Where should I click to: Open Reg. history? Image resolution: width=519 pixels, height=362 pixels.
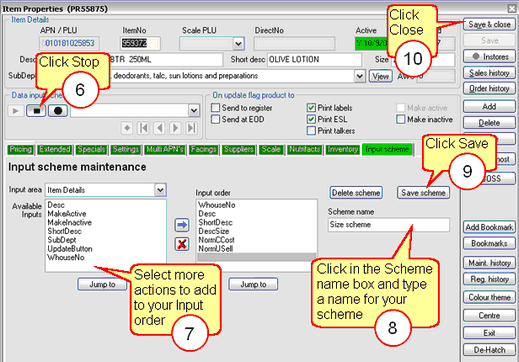[489, 279]
